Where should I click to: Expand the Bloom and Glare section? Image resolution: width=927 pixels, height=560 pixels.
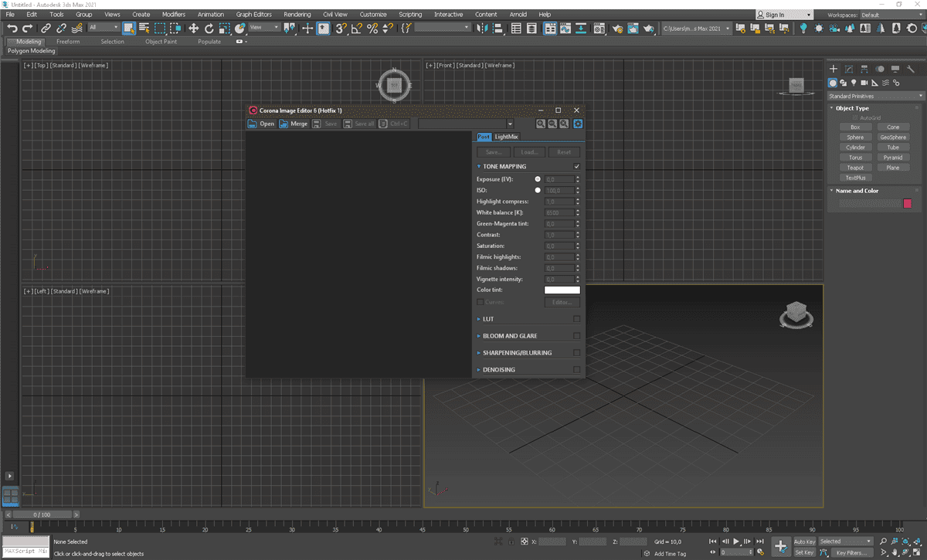pos(479,335)
